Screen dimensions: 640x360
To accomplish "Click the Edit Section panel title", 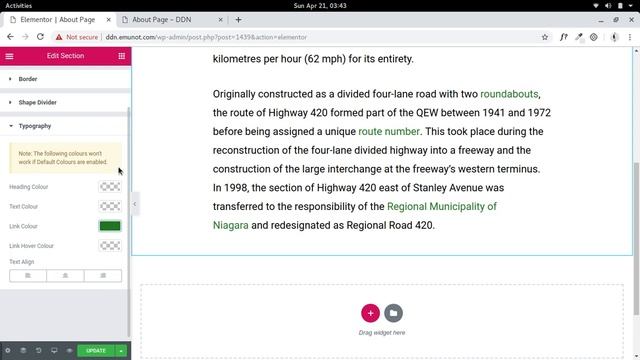I will 65,56.
